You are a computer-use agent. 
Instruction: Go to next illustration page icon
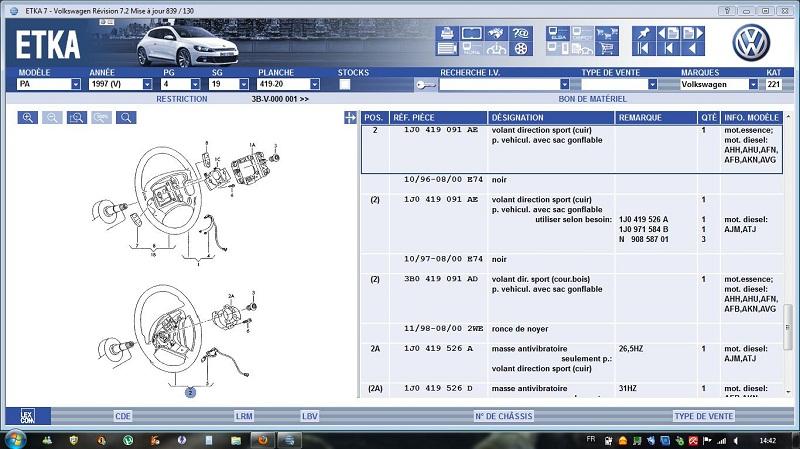pyautogui.click(x=693, y=33)
